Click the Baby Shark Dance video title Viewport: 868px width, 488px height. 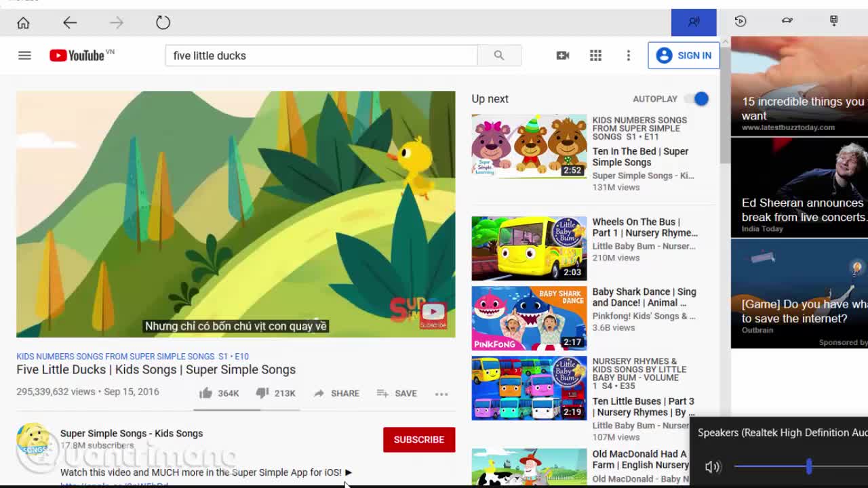(x=644, y=297)
